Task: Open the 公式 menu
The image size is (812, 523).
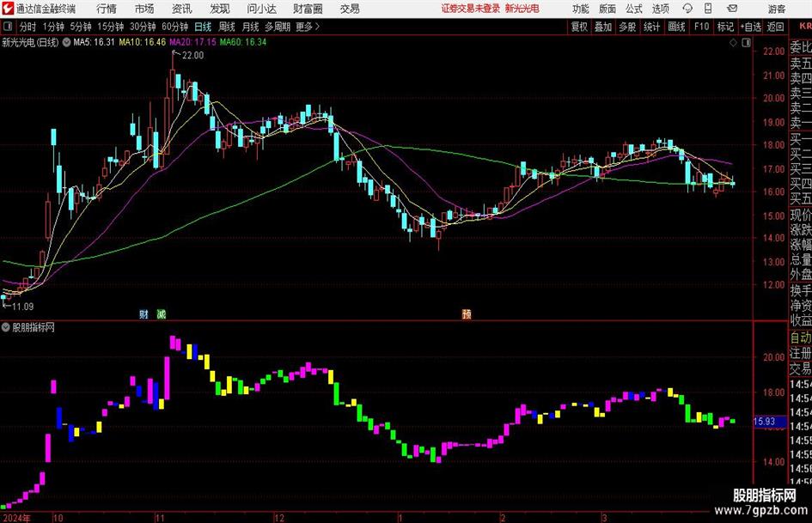Action: (634, 9)
